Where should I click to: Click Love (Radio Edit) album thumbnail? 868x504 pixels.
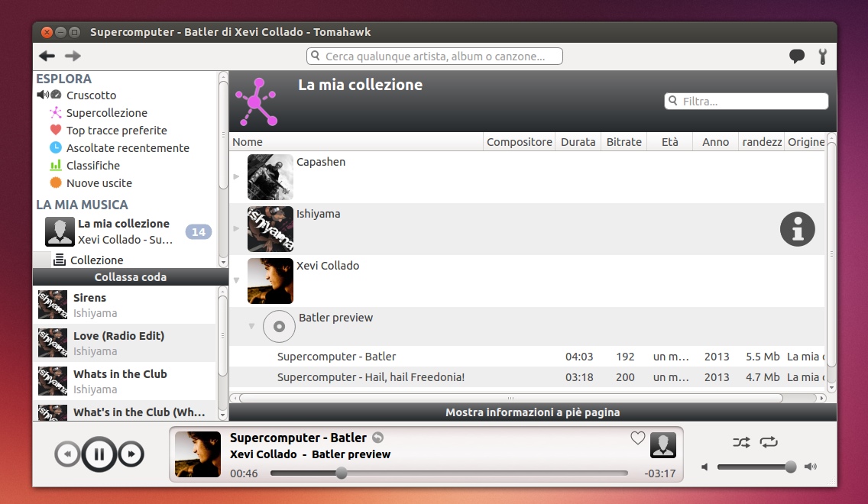53,343
